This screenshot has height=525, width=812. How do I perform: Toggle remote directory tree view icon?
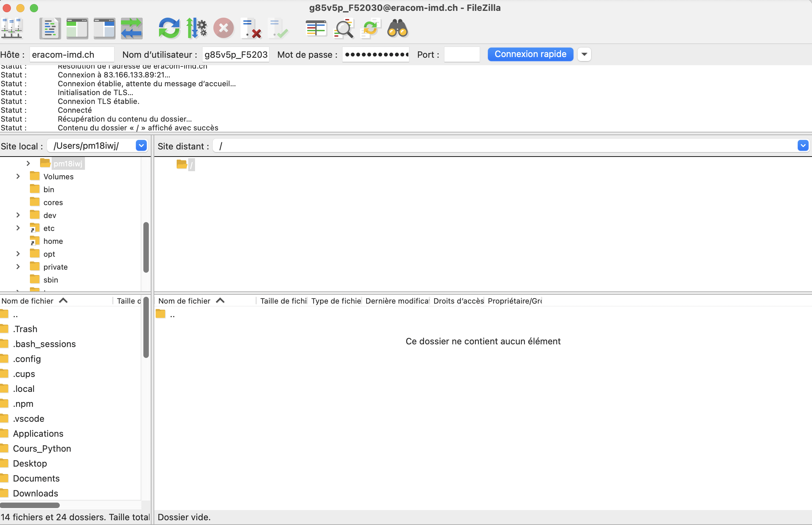pos(104,28)
